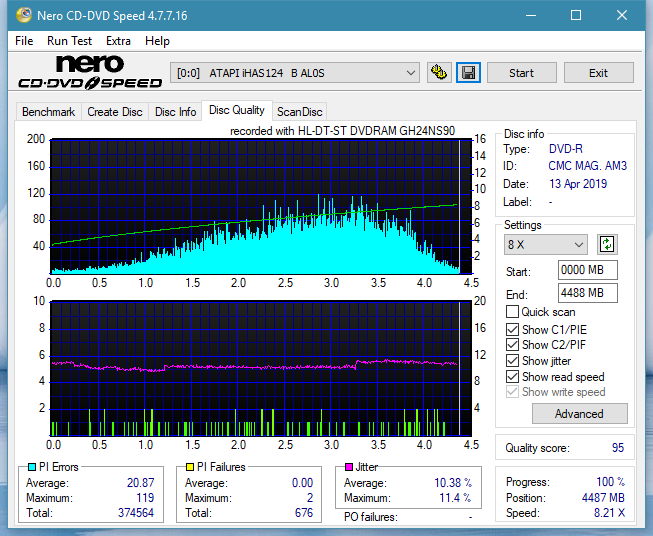Open the Help menu
The image size is (653, 536).
[x=157, y=41]
